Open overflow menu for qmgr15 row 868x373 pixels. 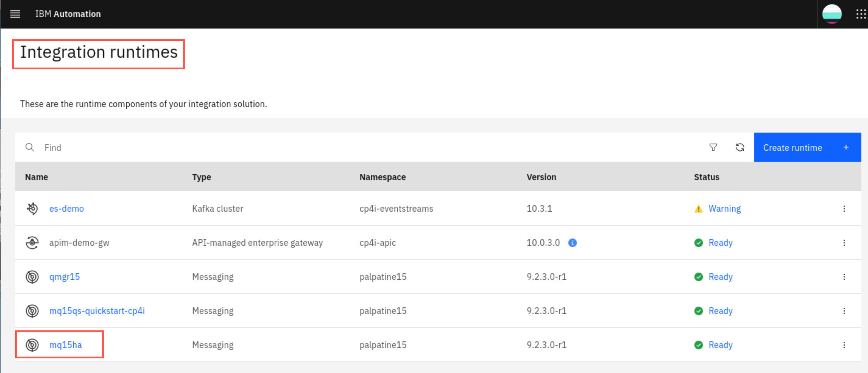tap(844, 277)
